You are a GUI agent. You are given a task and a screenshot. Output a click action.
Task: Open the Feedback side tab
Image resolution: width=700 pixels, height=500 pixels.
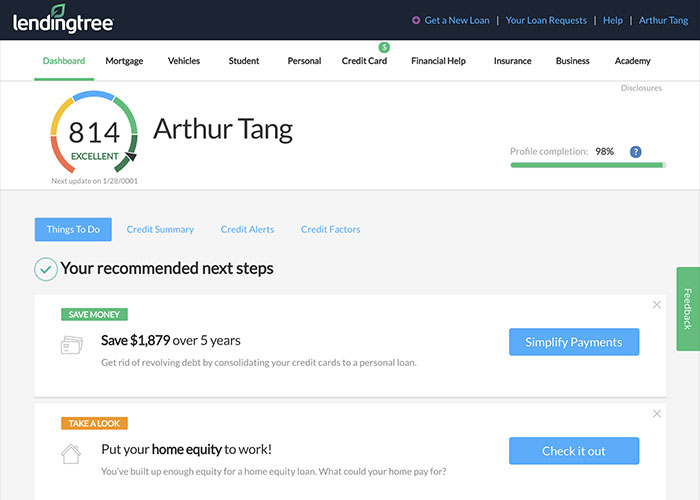(x=688, y=309)
